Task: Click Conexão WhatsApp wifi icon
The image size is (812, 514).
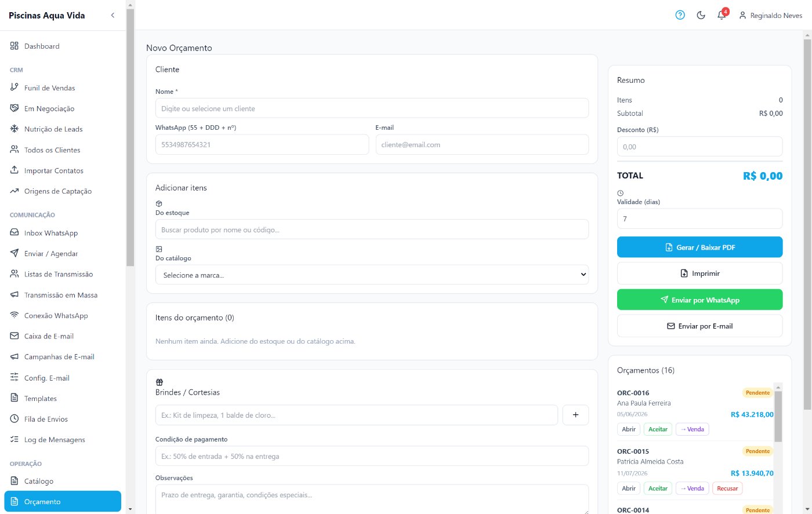Action: pyautogui.click(x=14, y=315)
